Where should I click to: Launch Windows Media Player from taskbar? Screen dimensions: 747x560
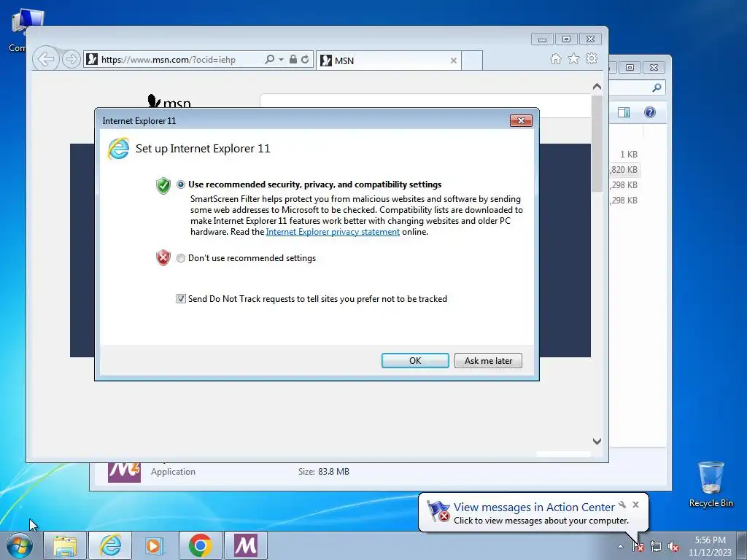[155, 545]
